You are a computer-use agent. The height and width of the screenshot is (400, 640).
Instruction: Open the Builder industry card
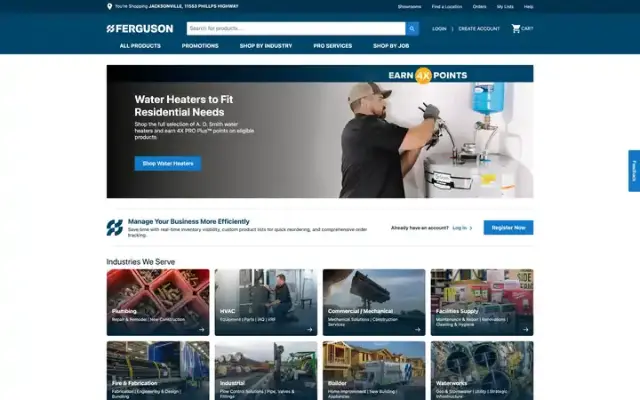tap(374, 371)
